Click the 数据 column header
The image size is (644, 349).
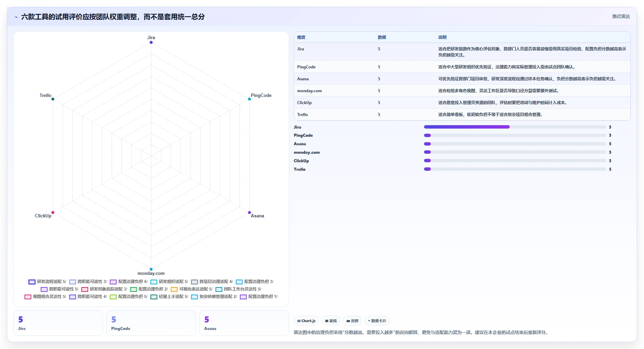[382, 37]
